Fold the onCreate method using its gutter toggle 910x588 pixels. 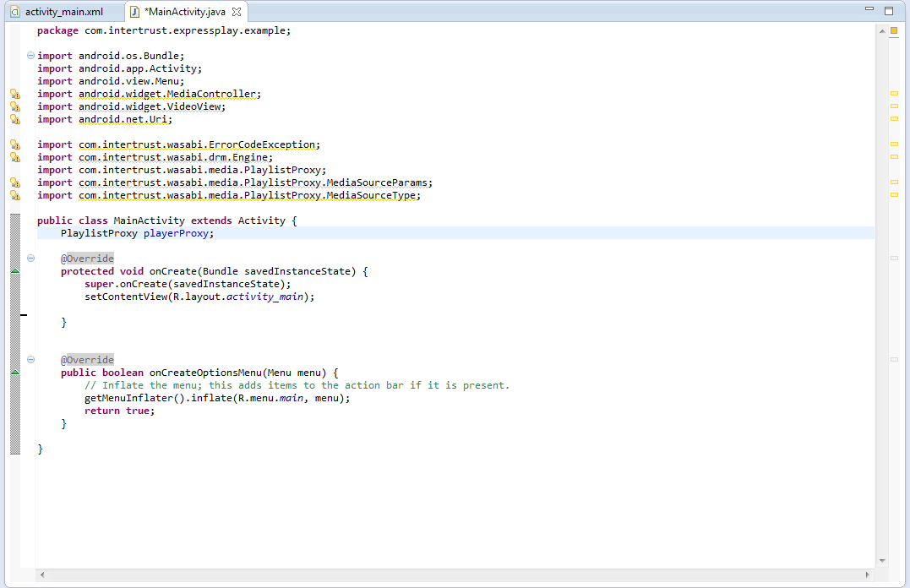31,259
